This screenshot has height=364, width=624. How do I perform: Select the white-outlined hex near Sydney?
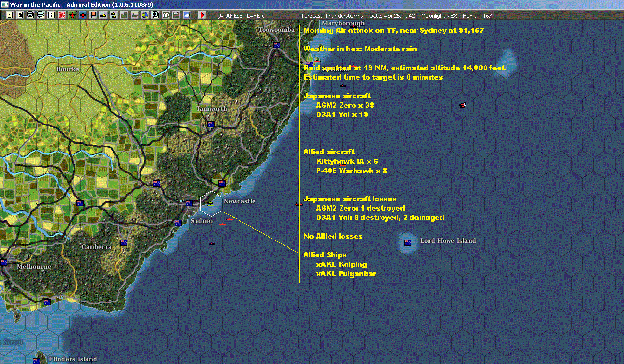coord(211,203)
